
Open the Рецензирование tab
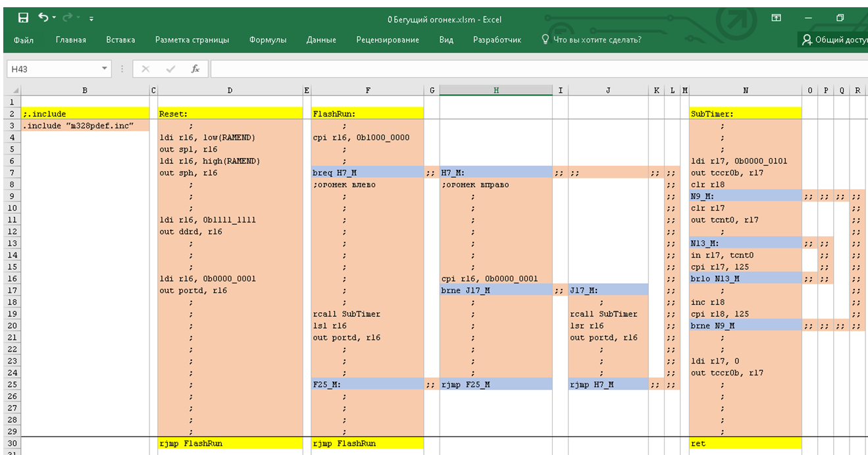[x=388, y=40]
